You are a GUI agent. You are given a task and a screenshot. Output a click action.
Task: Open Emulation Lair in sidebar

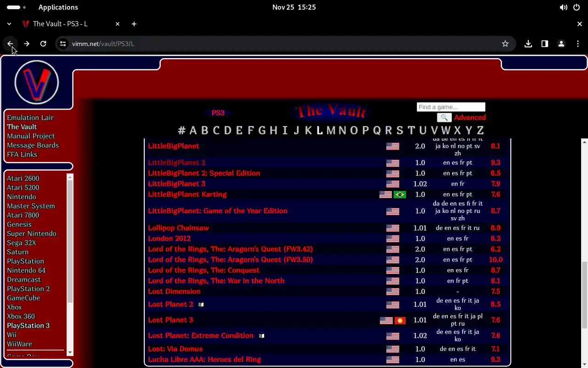tap(30, 118)
